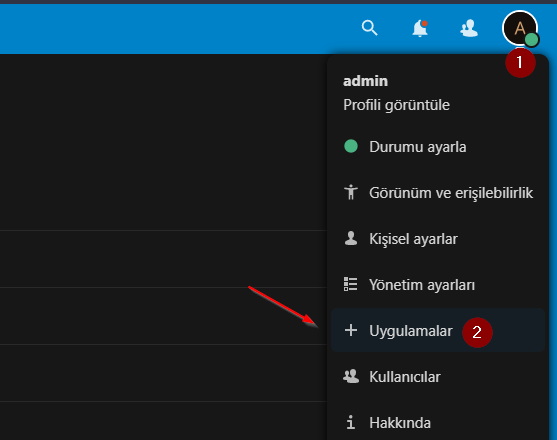
Task: Click the admin name text
Action: [x=365, y=81]
